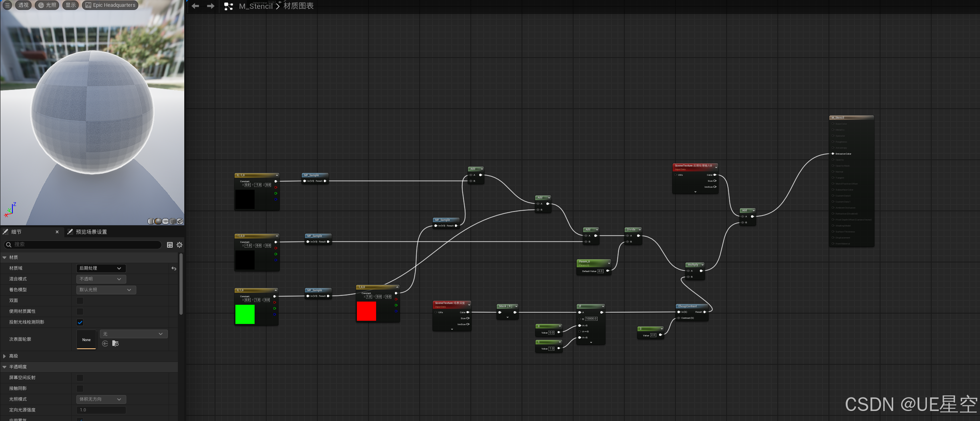
Task: Open the 材质域 后期处理 dropdown
Action: pos(101,268)
